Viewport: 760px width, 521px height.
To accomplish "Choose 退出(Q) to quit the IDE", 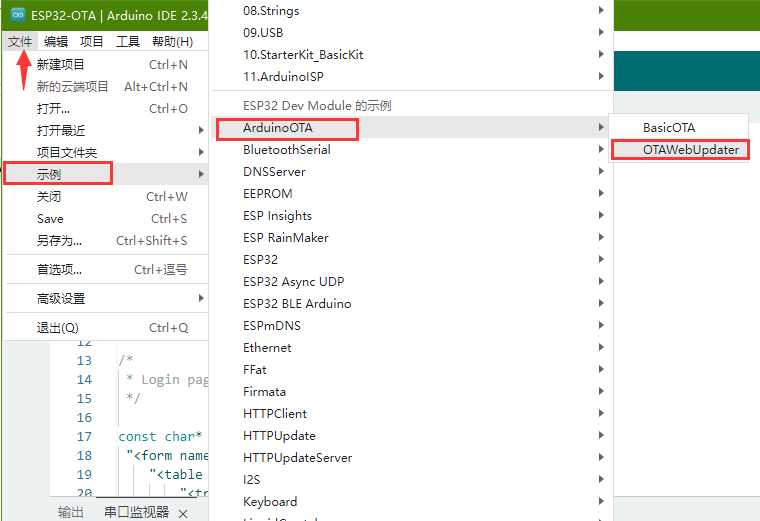I will pos(106,328).
